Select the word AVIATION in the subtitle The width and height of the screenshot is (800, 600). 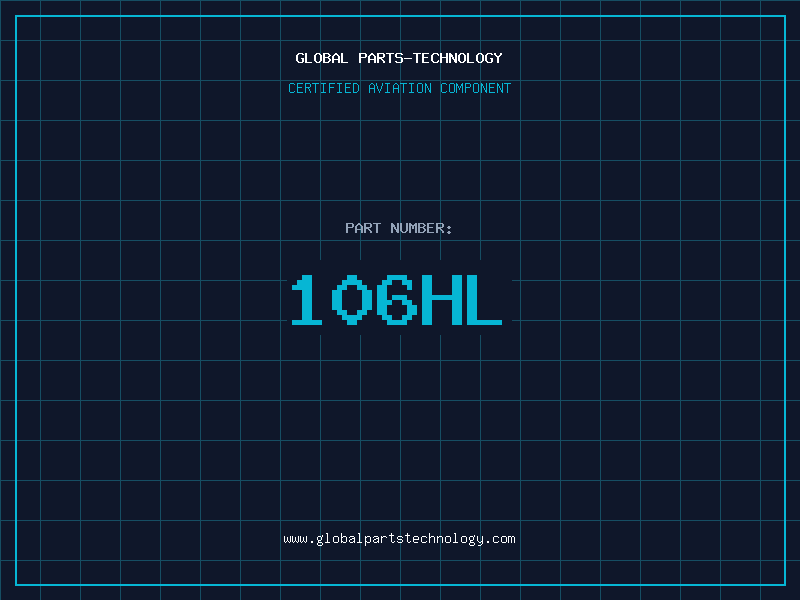(400, 88)
